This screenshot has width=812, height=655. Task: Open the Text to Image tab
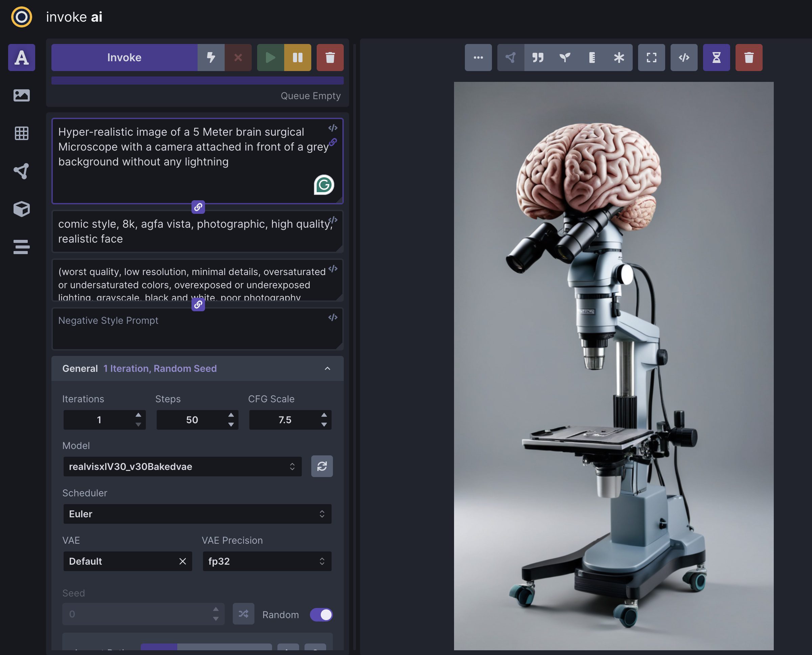tap(22, 58)
